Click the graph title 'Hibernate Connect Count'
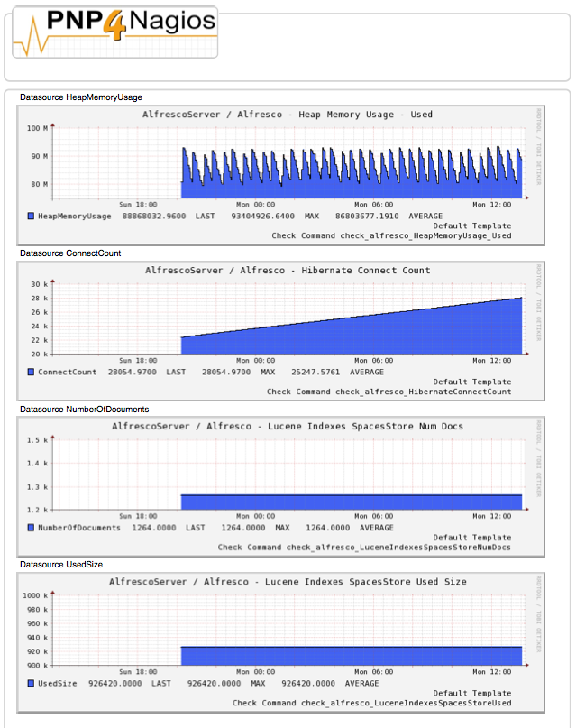This screenshot has width=576, height=728. tap(366, 271)
